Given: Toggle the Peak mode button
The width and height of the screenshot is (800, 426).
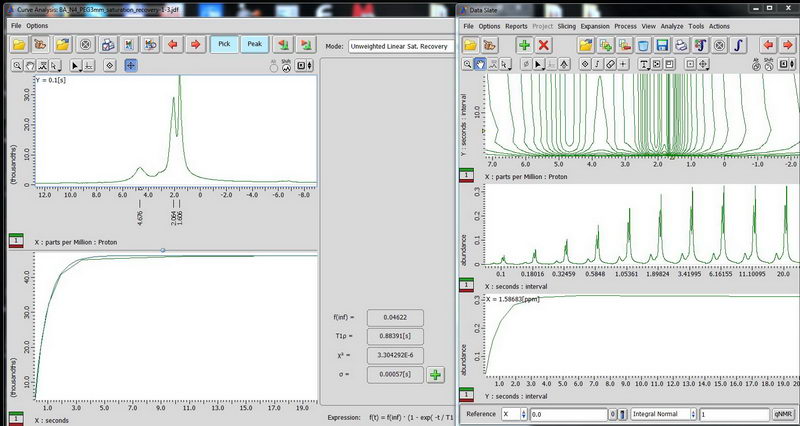Looking at the screenshot, I should click(255, 45).
